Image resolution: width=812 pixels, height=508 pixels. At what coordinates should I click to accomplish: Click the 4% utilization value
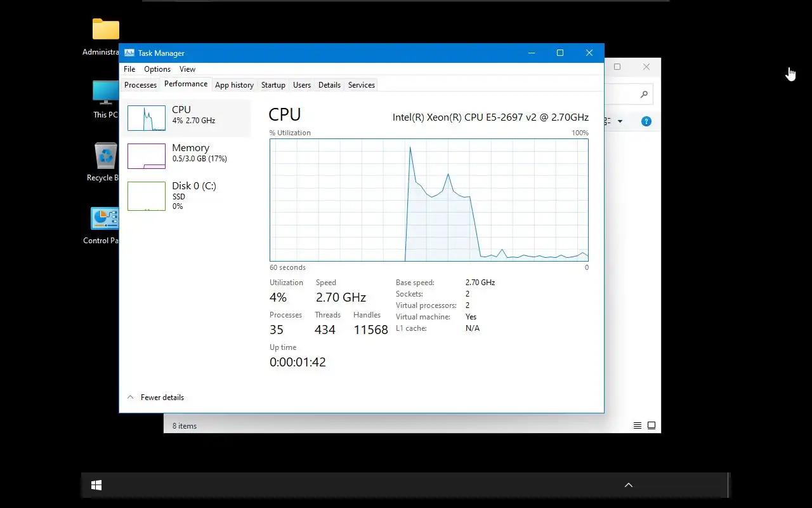[278, 297]
